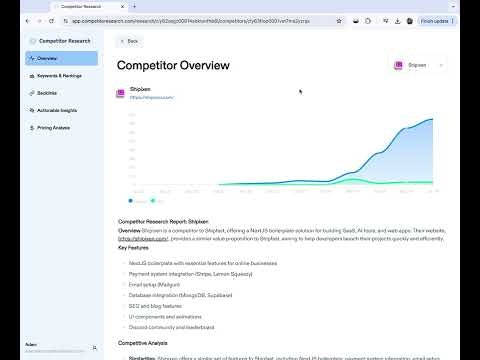Viewport: 480px width, 360px height.
Task: Click the browser forward arrow
Action: (39, 21)
